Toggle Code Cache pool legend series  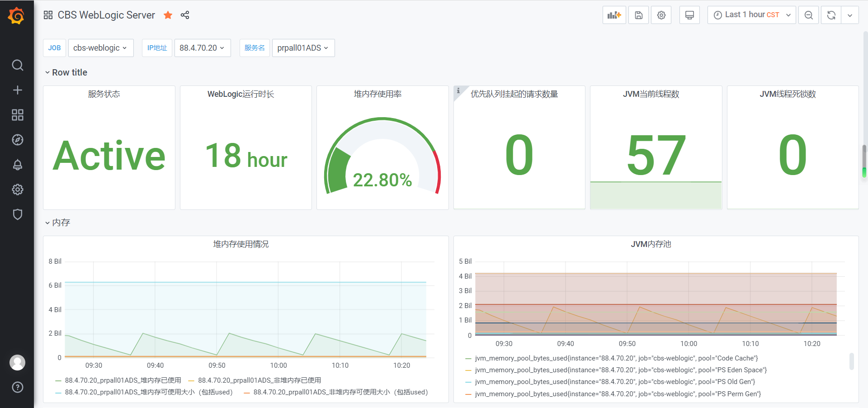click(616, 358)
